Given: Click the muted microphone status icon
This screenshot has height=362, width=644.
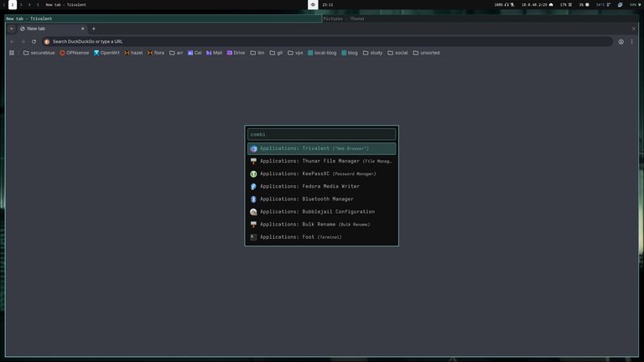Looking at the screenshot, I should (x=512, y=5).
